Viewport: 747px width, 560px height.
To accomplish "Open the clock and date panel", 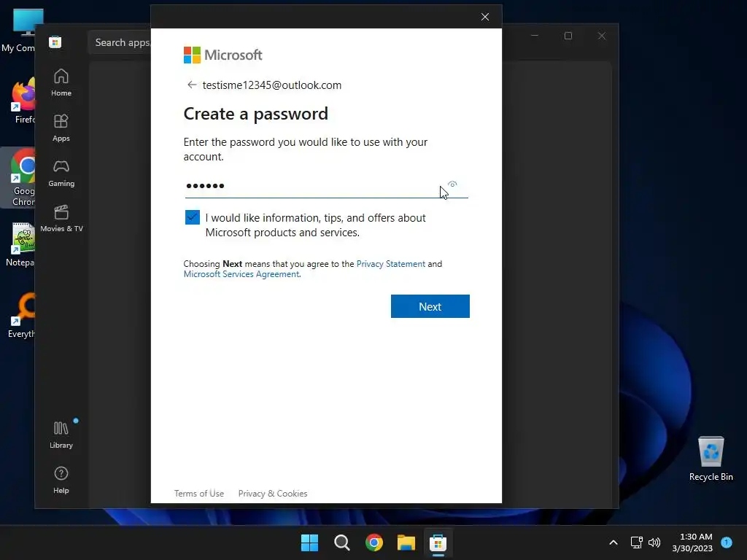I will 692,542.
